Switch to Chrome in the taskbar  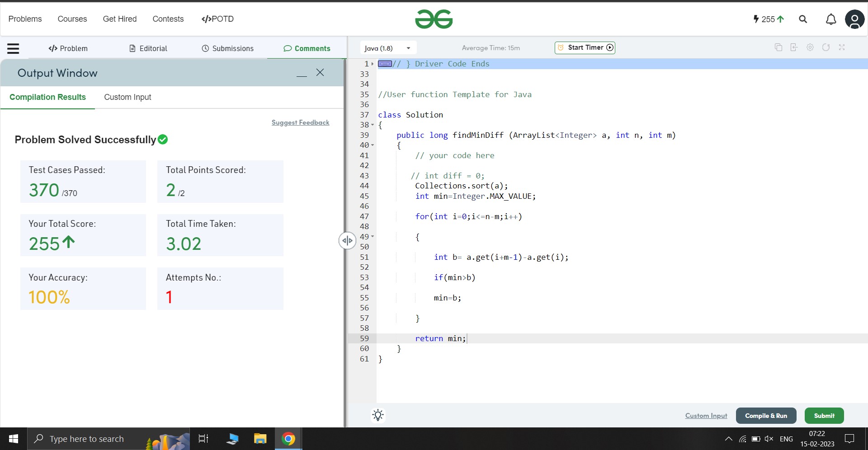pyautogui.click(x=288, y=439)
